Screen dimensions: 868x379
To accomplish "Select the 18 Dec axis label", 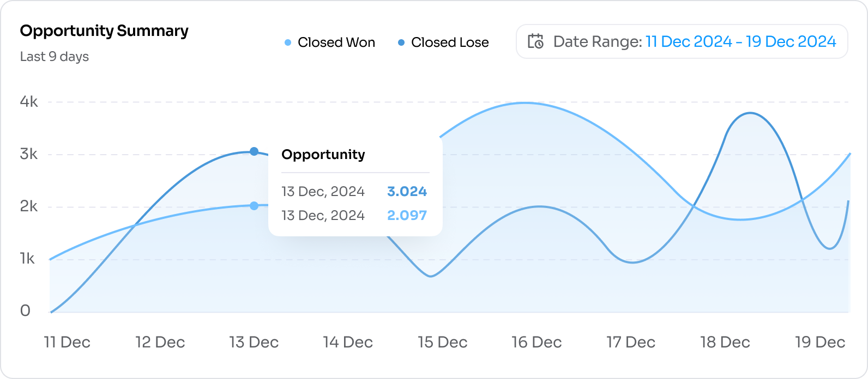I will tap(725, 343).
